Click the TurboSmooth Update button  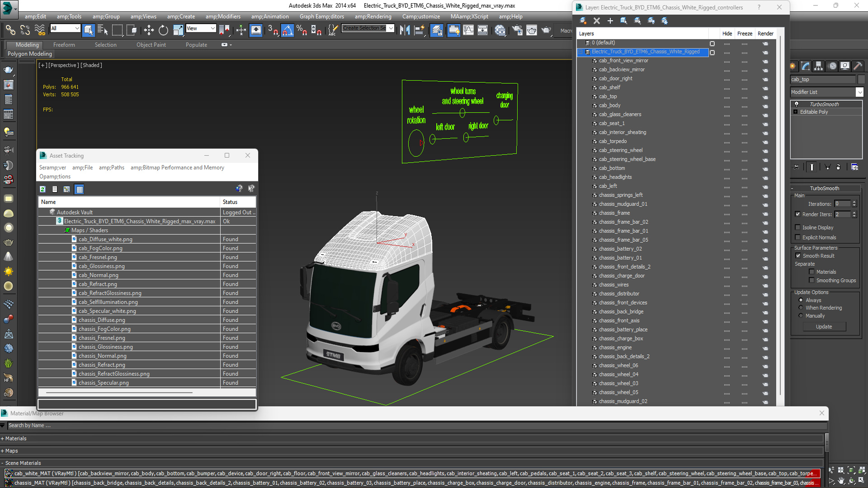coord(824,327)
